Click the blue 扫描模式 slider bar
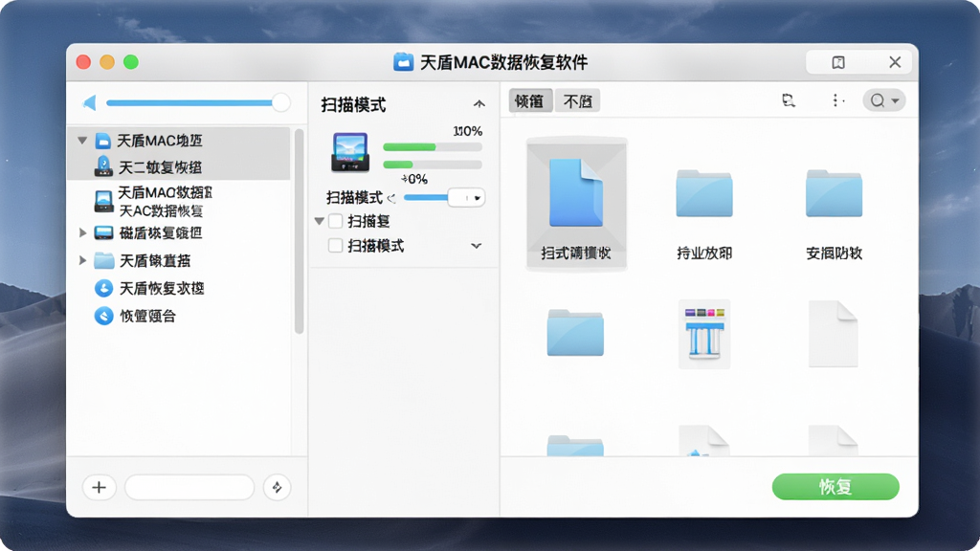 pyautogui.click(x=426, y=197)
